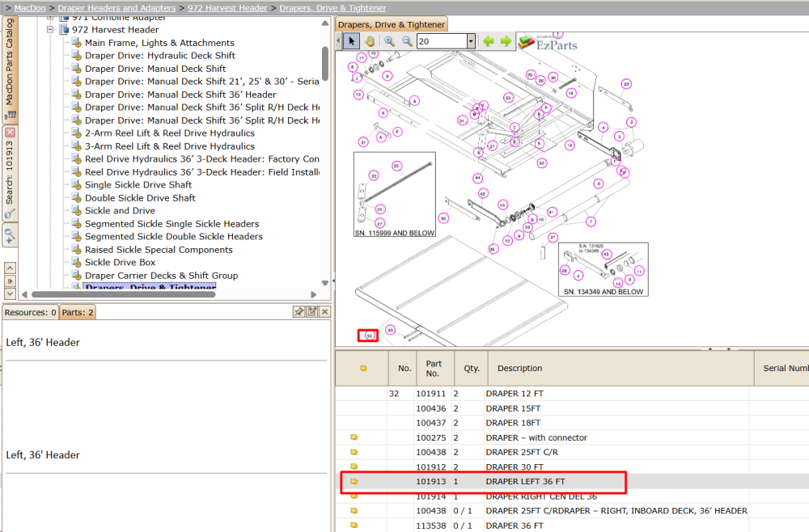
Task: Click the tree's horizontal scrollbar thumb
Action: click(x=123, y=294)
